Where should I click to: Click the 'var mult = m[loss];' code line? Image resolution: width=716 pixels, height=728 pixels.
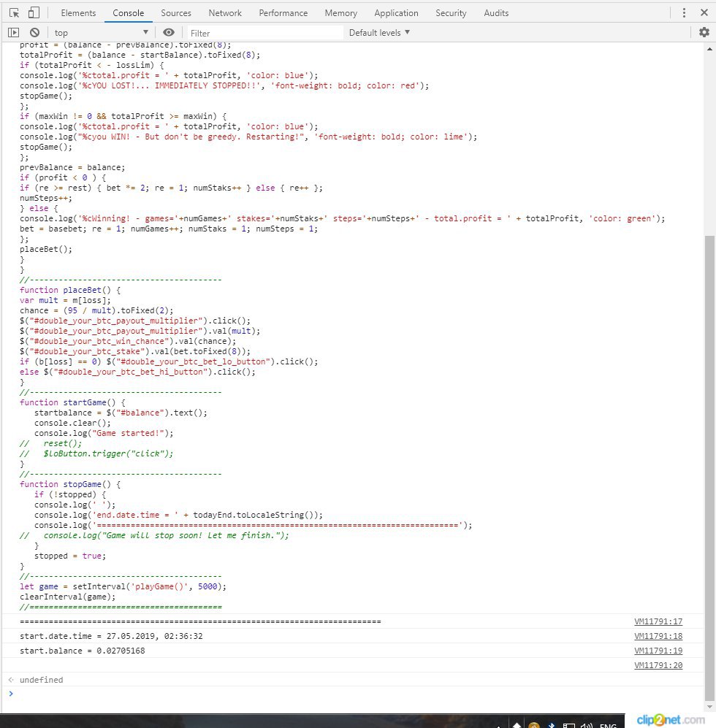[x=65, y=300]
